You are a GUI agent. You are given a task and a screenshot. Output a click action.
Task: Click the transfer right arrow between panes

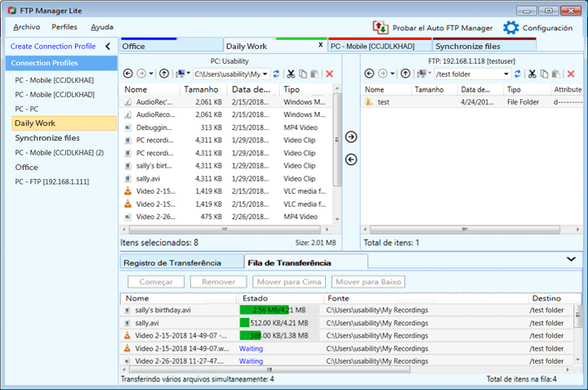tap(351, 137)
